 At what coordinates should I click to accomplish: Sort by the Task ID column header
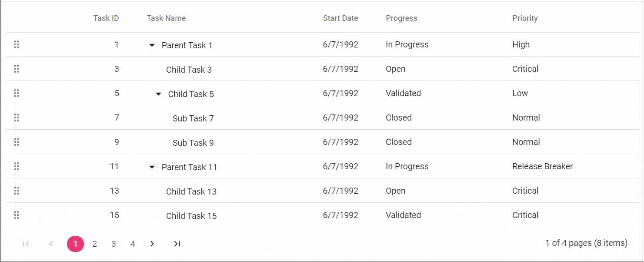pos(106,18)
